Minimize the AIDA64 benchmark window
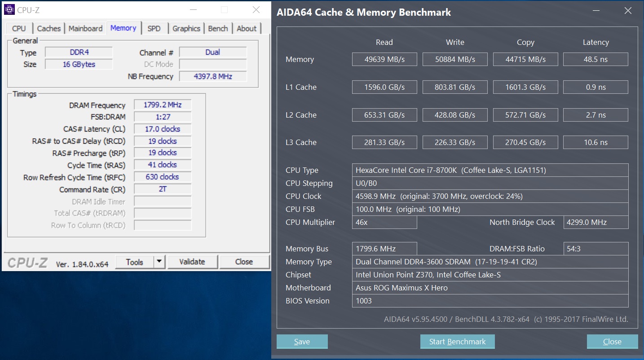This screenshot has height=360, width=644. [595, 11]
